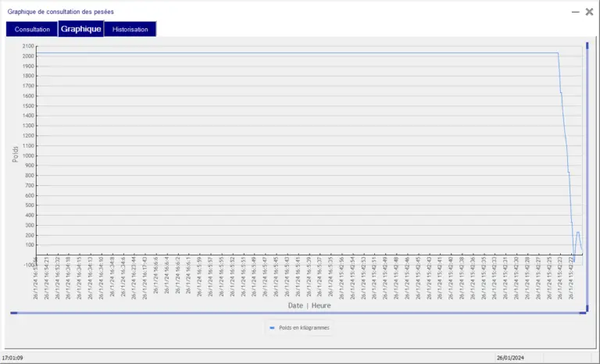Click the 300 value on the Y axis
This screenshot has height=364, width=600.
[x=30, y=225]
